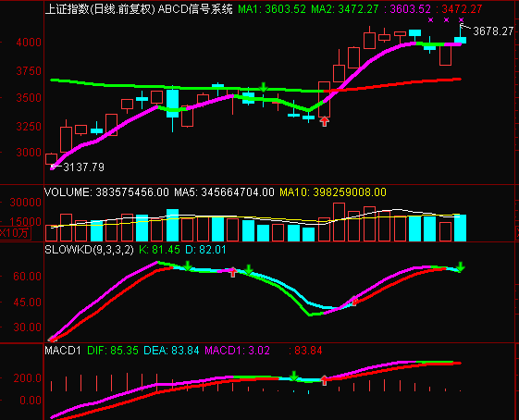
Task: Click the red 83.84 value in MACD header
Action: (x=308, y=351)
